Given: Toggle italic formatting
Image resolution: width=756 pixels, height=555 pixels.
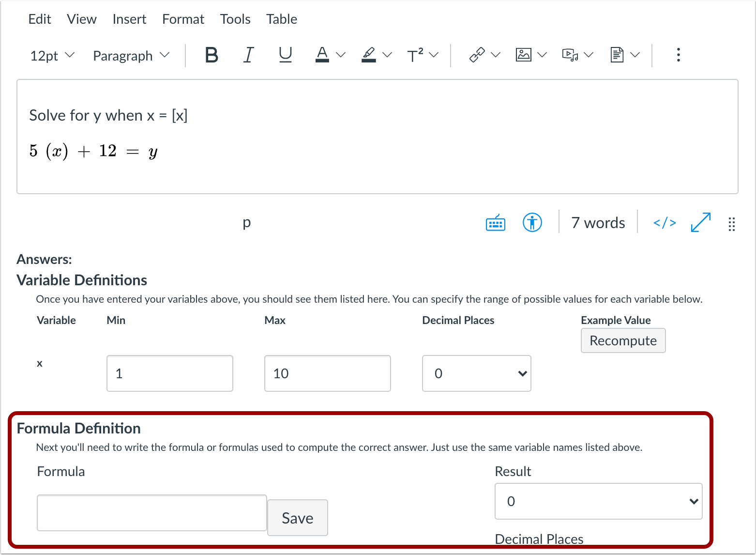Looking at the screenshot, I should [248, 55].
